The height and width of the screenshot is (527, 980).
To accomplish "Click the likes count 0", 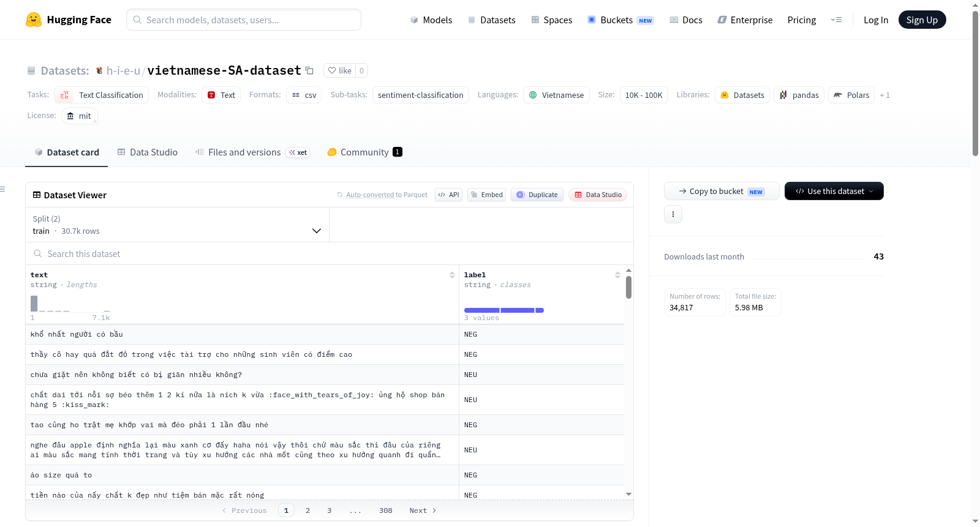I will coord(361,70).
